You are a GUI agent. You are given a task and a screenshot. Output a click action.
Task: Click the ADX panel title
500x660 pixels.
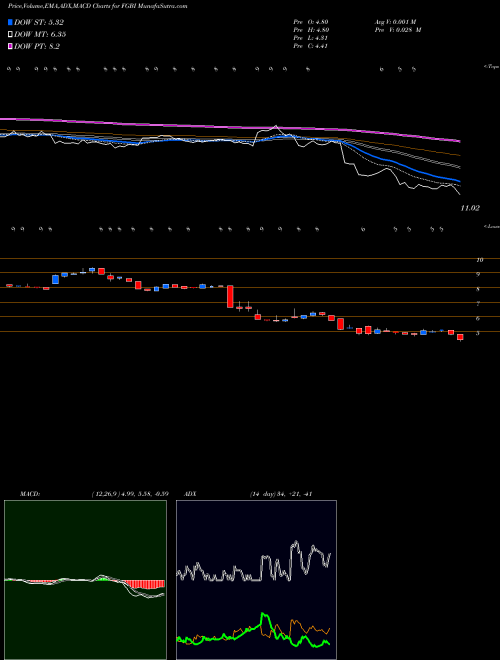[190, 494]
